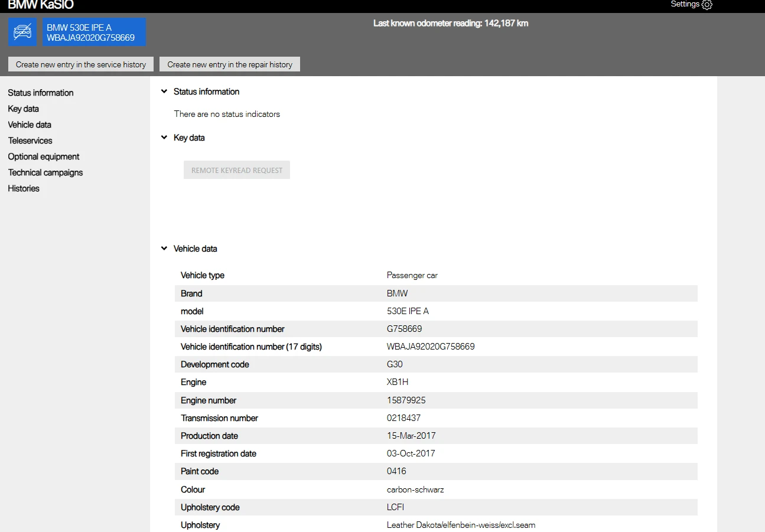This screenshot has height=532, width=765.
Task: Click the BMW KaSIO title
Action: tap(41, 5)
